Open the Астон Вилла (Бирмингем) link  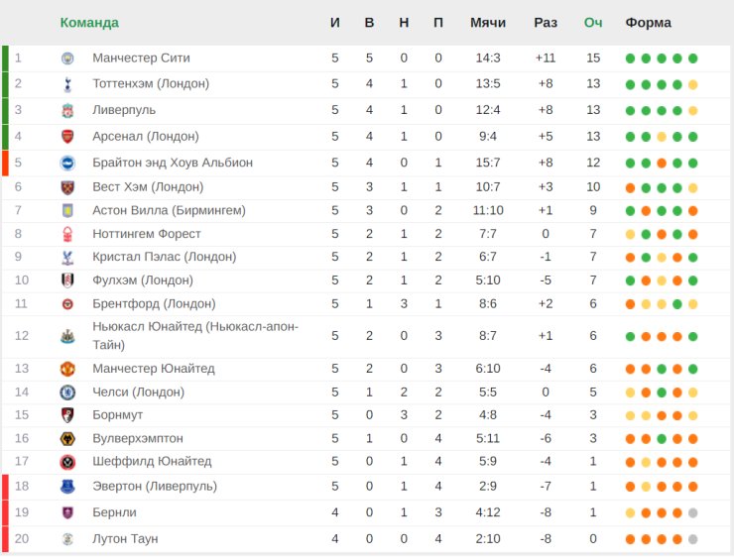(x=169, y=210)
